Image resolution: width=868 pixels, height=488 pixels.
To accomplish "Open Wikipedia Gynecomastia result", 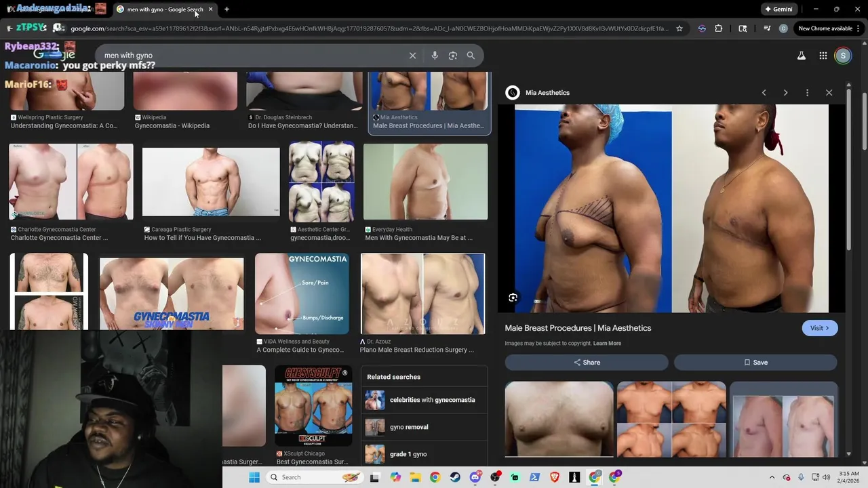I will (185, 100).
